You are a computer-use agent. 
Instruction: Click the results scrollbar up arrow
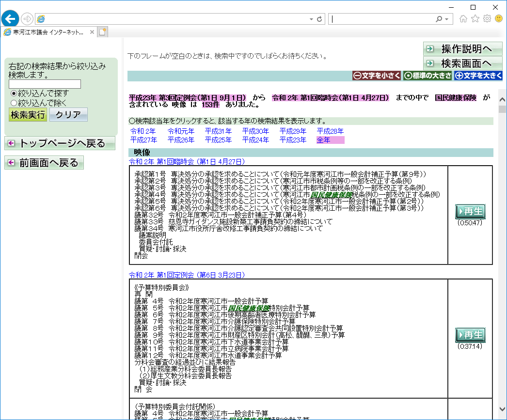pyautogui.click(x=502, y=99)
